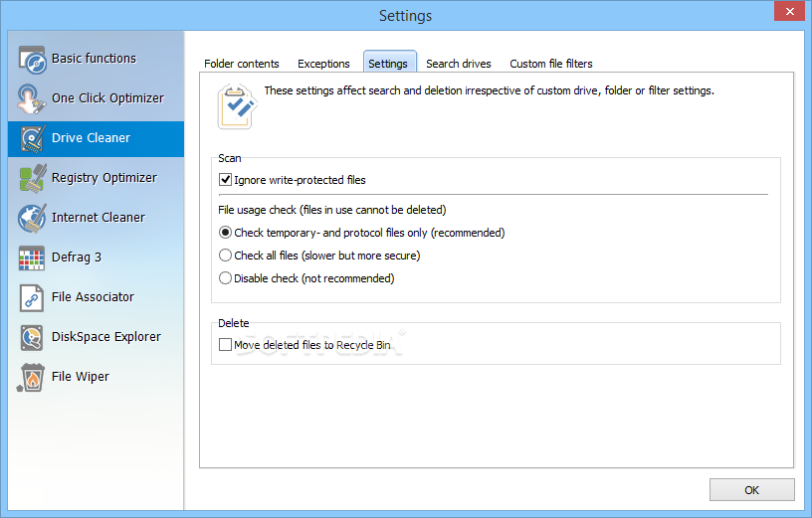This screenshot has width=812, height=518.
Task: Select Drive Cleaner label in sidebar
Action: 91,138
